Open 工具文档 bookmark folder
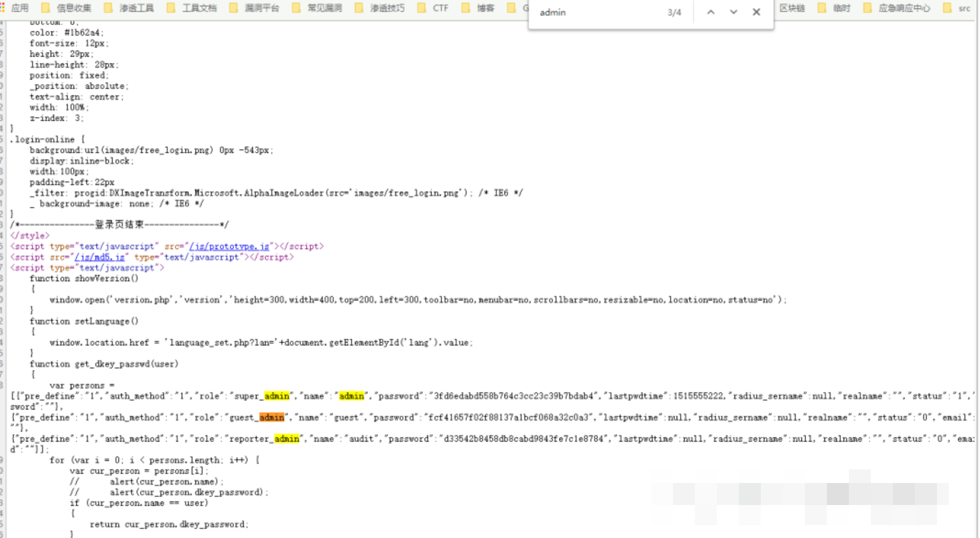Image resolution: width=980 pixels, height=538 pixels. (193, 8)
